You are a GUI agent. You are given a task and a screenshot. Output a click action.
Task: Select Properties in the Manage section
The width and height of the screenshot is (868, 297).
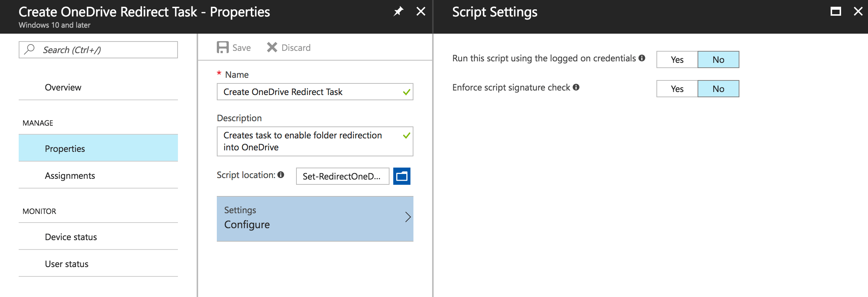98,148
